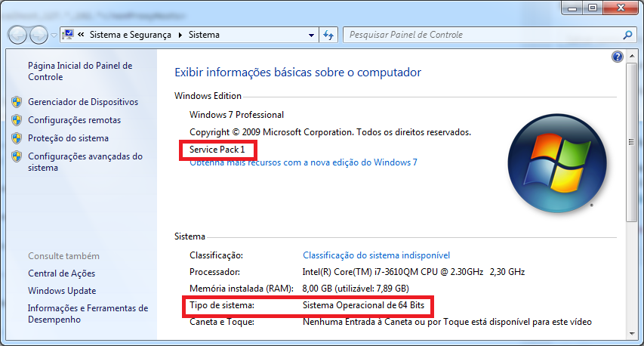Screen dimensions: 644x346
Task: Open the address bar history dropdown
Action: (311, 36)
